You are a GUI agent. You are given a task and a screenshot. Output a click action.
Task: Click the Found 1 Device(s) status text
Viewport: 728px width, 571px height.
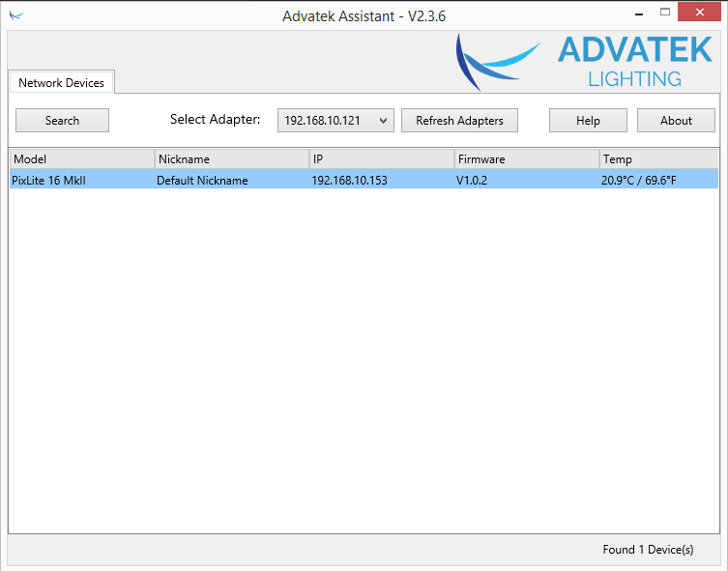click(x=648, y=550)
